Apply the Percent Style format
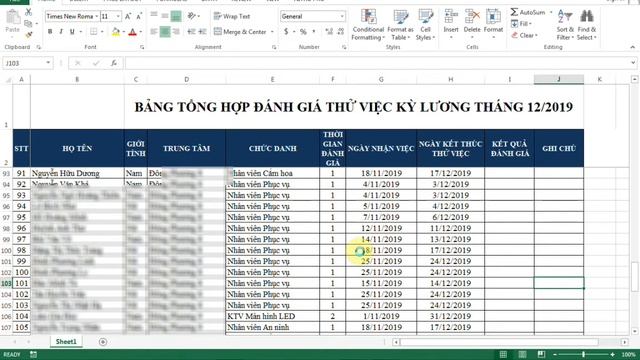This screenshot has width=640, height=360. (303, 31)
